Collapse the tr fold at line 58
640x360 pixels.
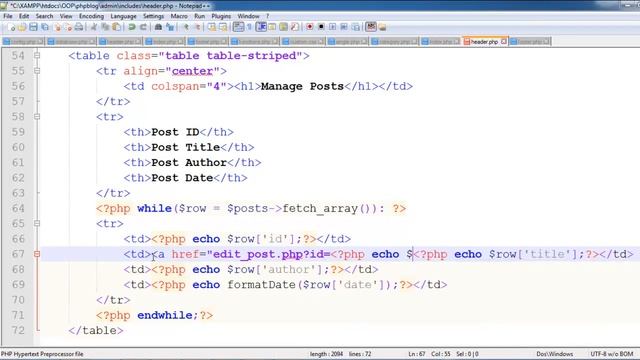coord(37,117)
